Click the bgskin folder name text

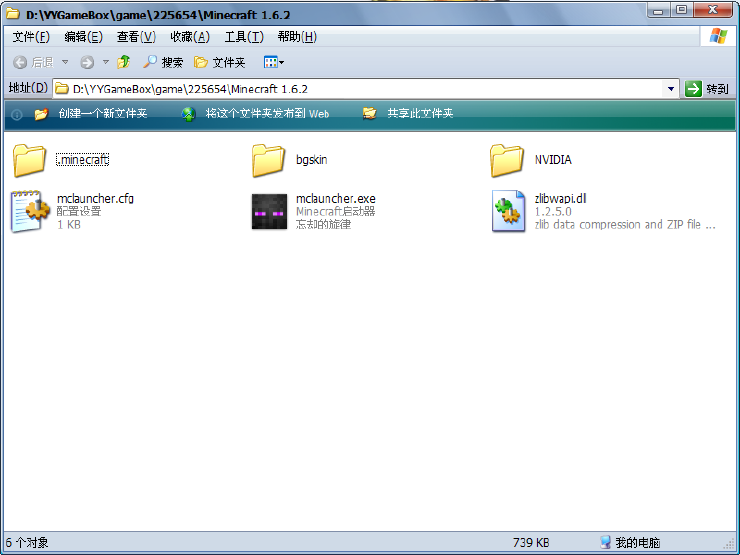click(x=311, y=160)
